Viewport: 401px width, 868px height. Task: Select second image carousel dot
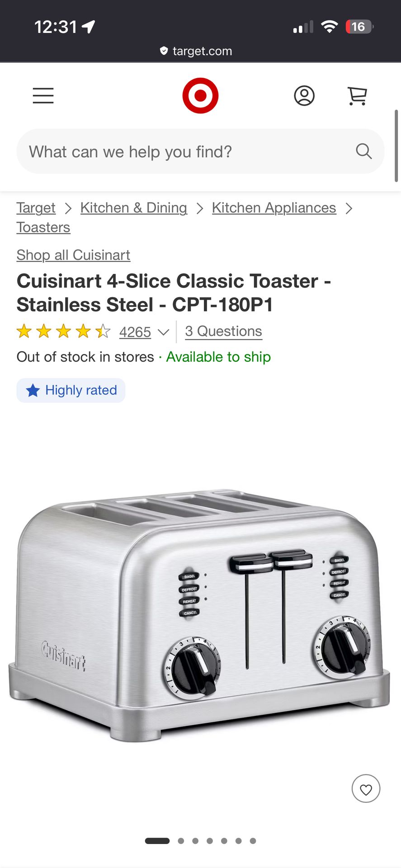(x=181, y=841)
